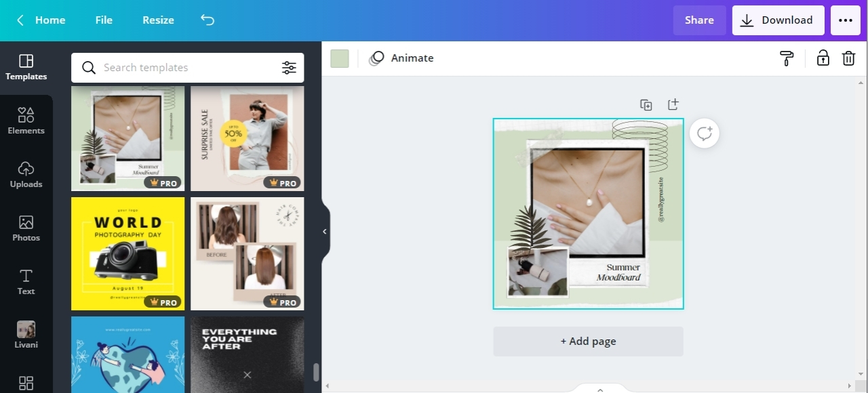Image resolution: width=868 pixels, height=393 pixels.
Task: Click the Summer Moodboard text on canvas
Action: [619, 272]
